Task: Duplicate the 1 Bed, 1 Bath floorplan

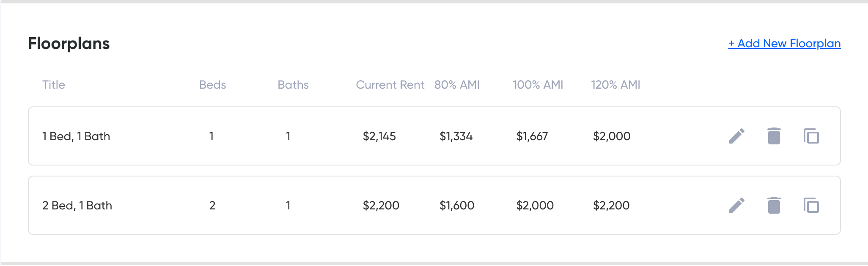Action: click(x=811, y=136)
